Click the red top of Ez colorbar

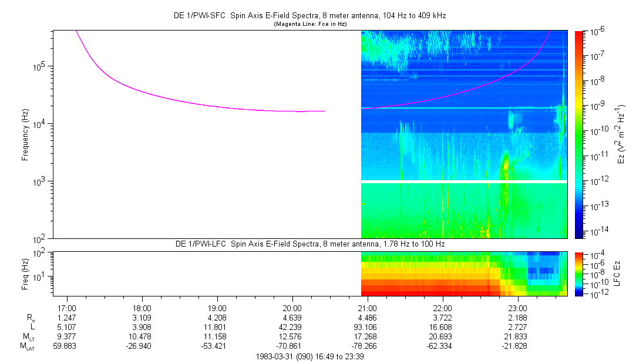(578, 34)
